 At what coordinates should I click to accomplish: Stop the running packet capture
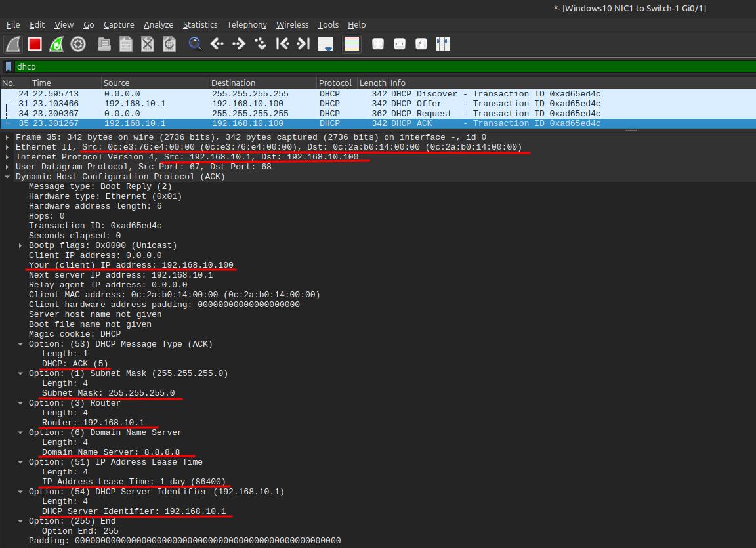(35, 44)
